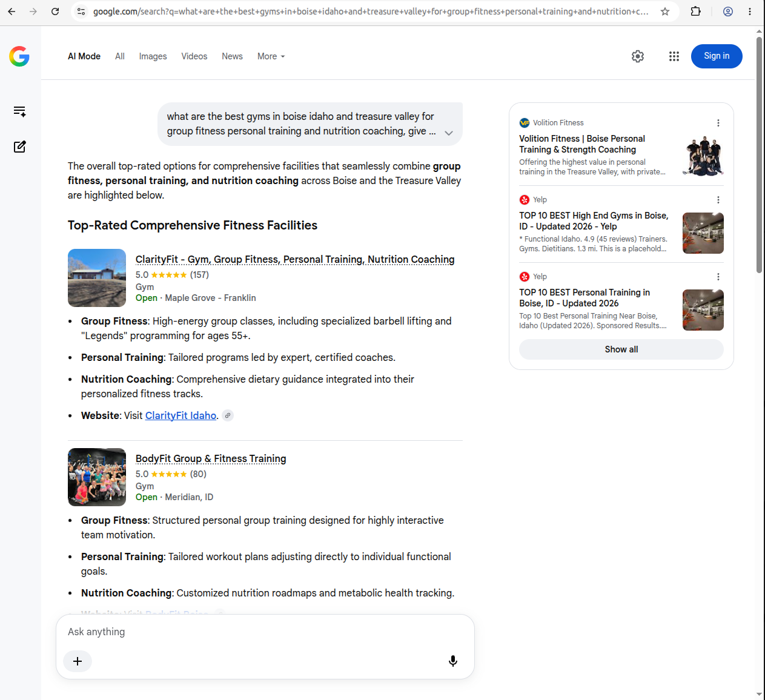Select the 'Top-Rated Comprehensive Fitness Facilities' heading
This screenshot has width=765, height=700.
pos(193,225)
